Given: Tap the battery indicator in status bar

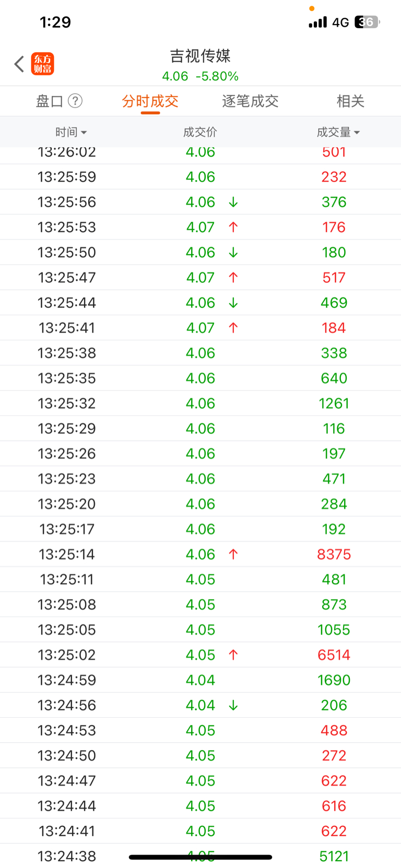Looking at the screenshot, I should click(x=367, y=22).
